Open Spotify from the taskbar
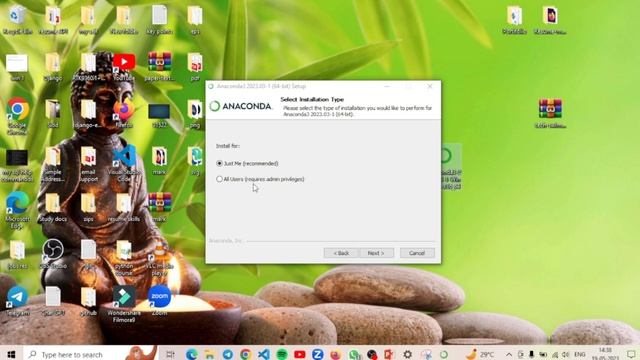This screenshot has width=640, height=360. click(x=282, y=354)
